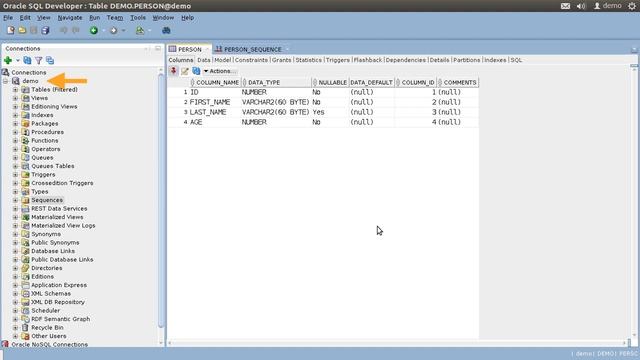Click the Sequences folder icon
The image size is (640, 360).
click(25, 200)
